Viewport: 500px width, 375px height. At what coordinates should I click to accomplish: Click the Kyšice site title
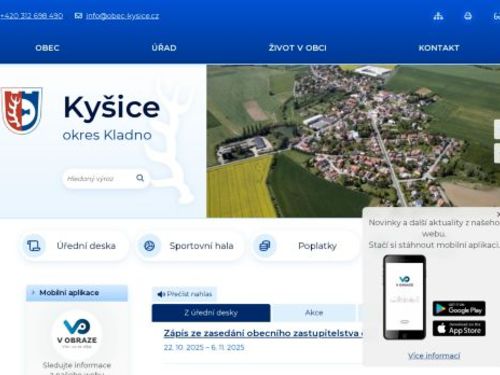pos(112,107)
